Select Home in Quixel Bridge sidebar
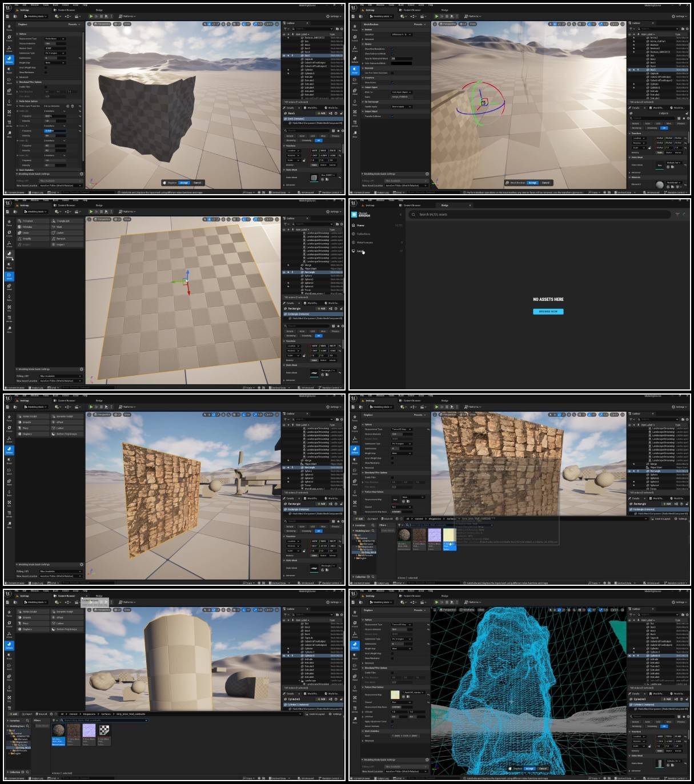Image resolution: width=694 pixels, height=784 pixels. point(360,226)
